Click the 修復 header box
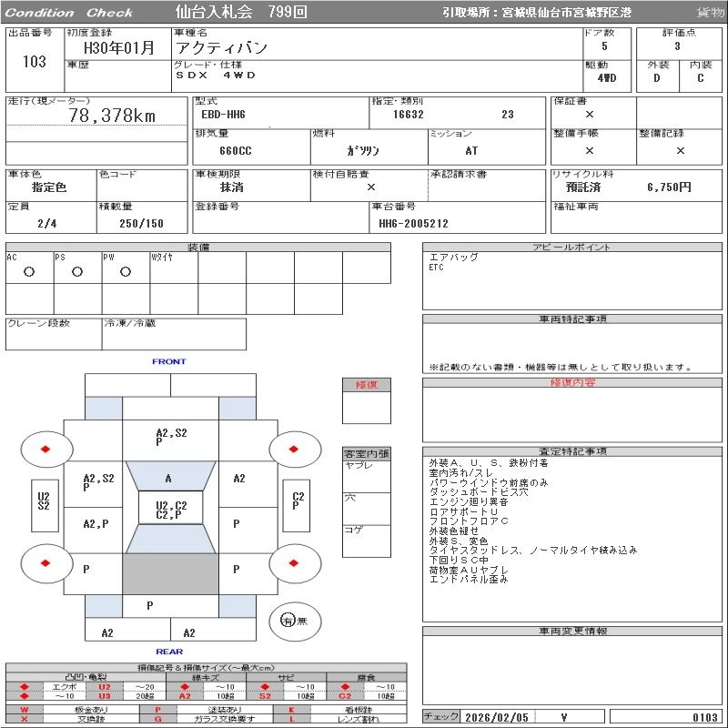Viewport: 728px width, 728px height. [367, 385]
